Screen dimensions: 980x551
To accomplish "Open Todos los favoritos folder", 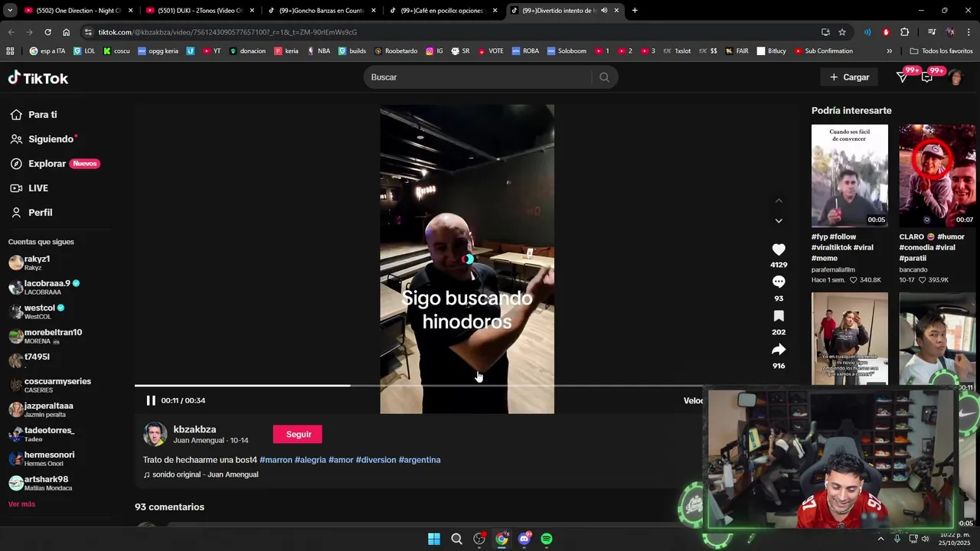I will [x=941, y=51].
